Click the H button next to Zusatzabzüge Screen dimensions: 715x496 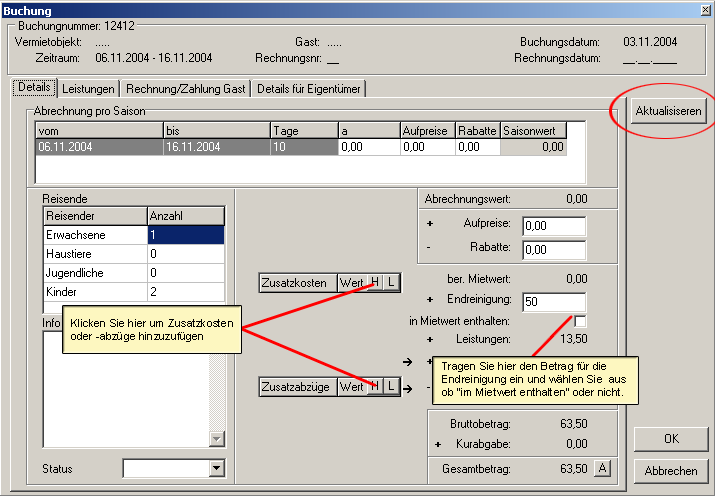point(375,386)
